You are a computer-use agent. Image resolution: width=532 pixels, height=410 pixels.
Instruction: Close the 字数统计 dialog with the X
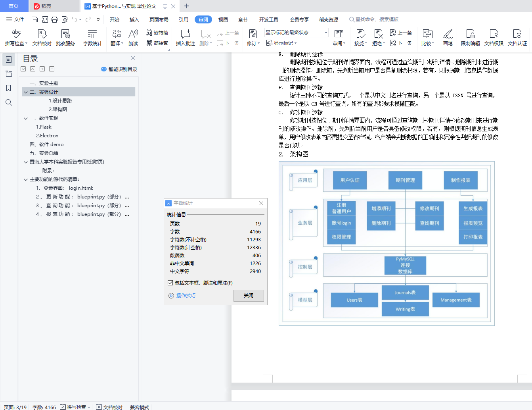(261, 203)
